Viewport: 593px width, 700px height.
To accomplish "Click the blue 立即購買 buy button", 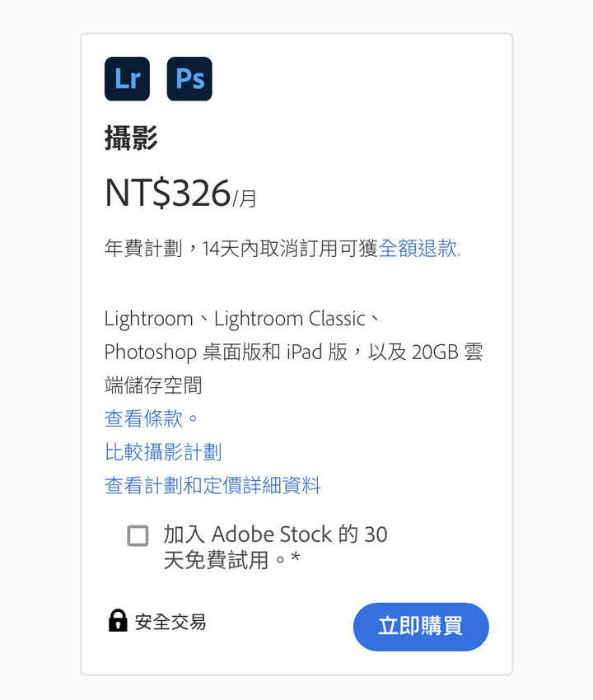I will pyautogui.click(x=421, y=627).
